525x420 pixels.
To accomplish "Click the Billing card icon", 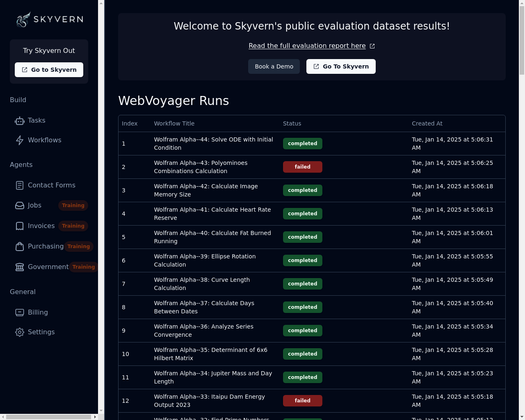I will pyautogui.click(x=20, y=313).
